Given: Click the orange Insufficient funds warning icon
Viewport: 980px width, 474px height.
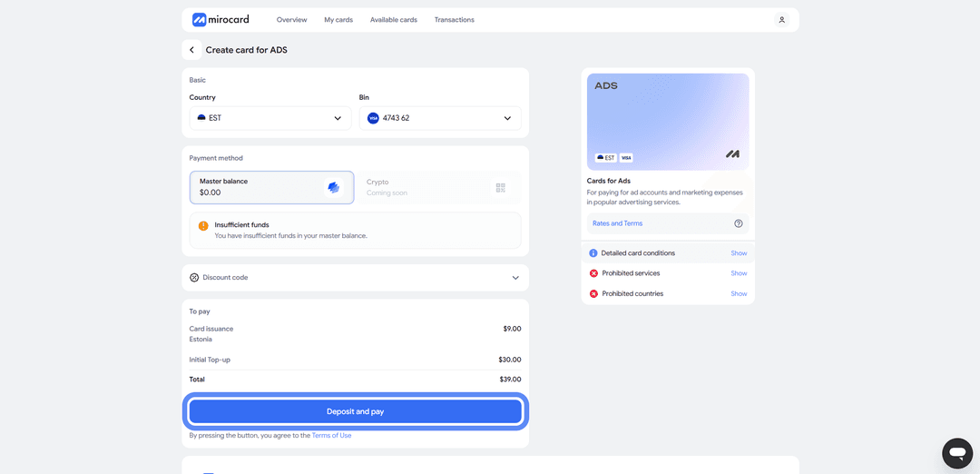Looking at the screenshot, I should [202, 226].
